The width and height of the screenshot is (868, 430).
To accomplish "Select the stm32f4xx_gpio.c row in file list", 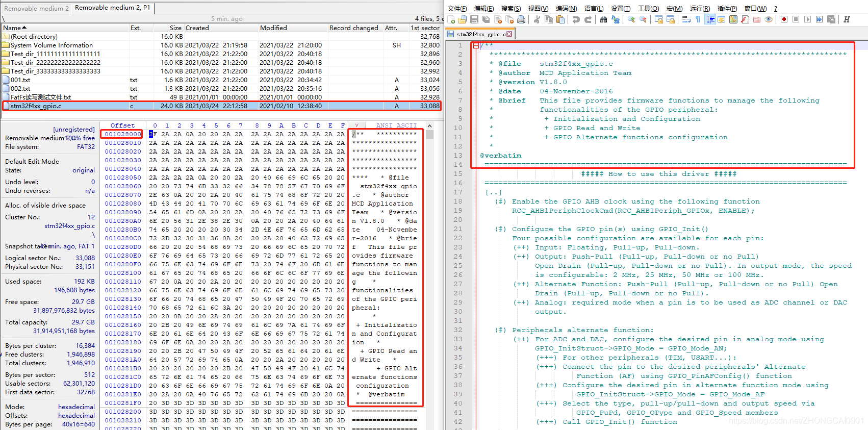I will point(221,106).
